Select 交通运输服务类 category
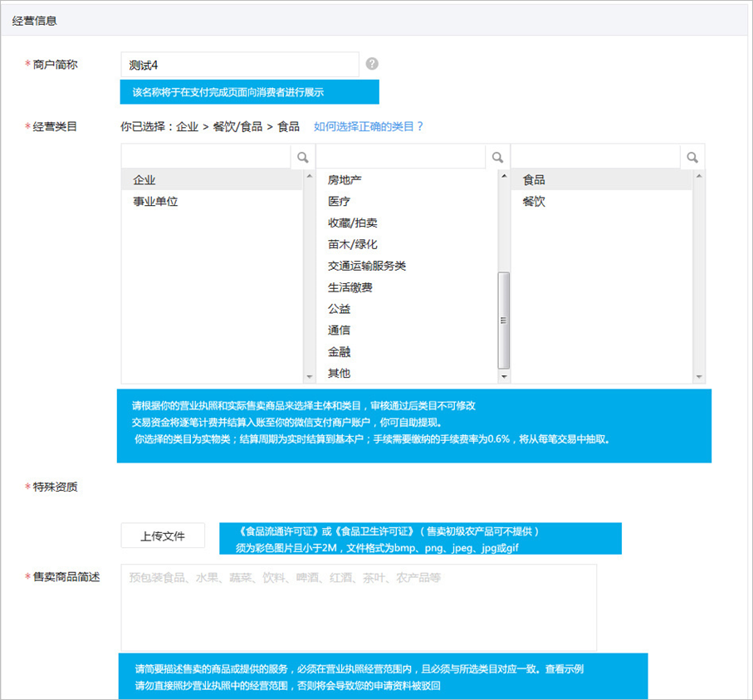 [x=366, y=267]
